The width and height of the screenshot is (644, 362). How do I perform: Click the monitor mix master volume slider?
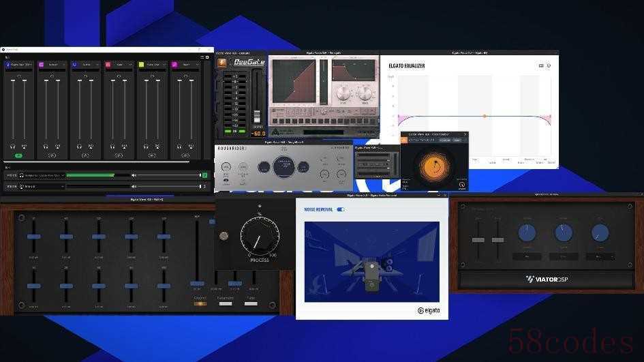click(x=169, y=175)
